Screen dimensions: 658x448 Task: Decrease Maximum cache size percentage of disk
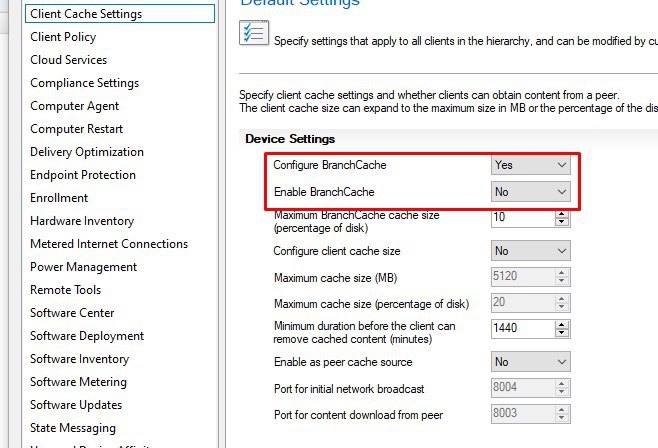click(561, 307)
